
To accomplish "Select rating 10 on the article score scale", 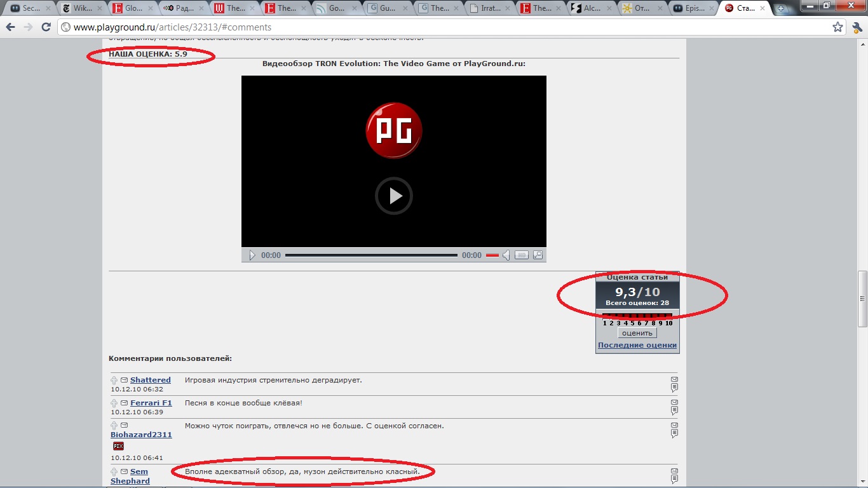I will pyautogui.click(x=668, y=318).
